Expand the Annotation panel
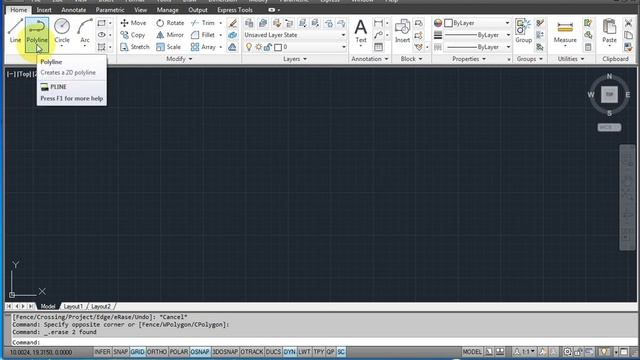The width and height of the screenshot is (640, 360). click(x=370, y=59)
